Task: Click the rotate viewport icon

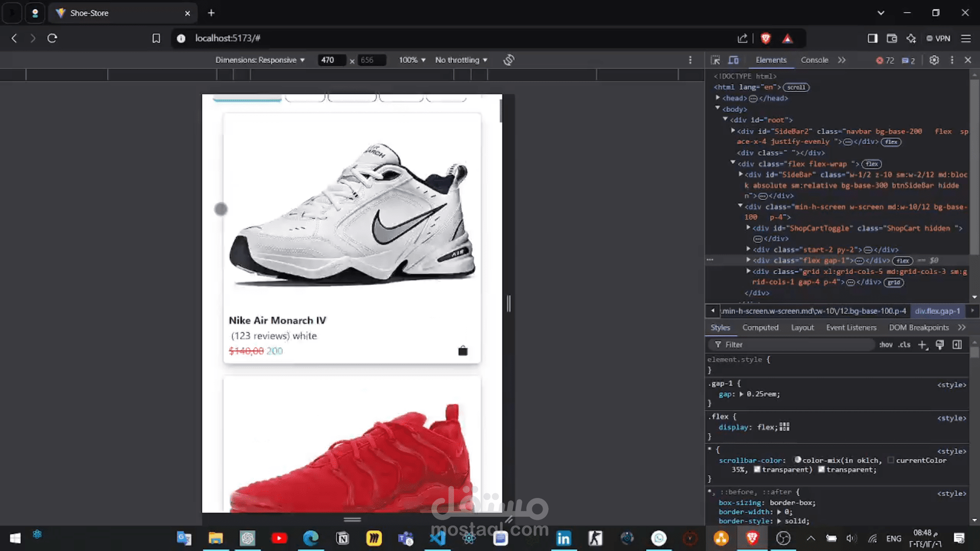Action: click(x=508, y=60)
